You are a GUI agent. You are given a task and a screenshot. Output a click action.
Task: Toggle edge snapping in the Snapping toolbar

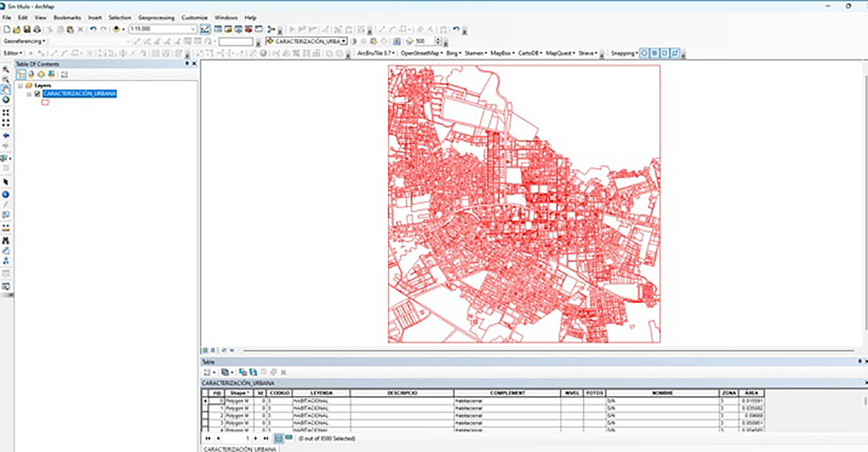pos(675,53)
